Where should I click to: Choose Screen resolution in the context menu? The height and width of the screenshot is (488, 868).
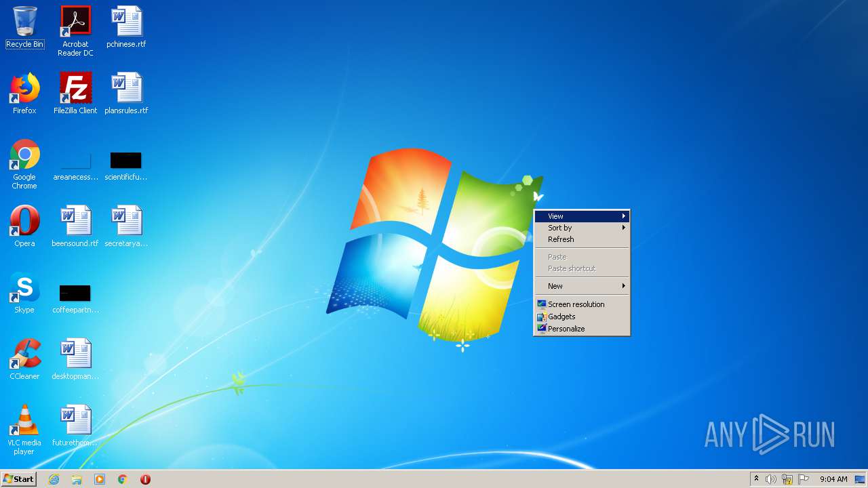(582, 304)
